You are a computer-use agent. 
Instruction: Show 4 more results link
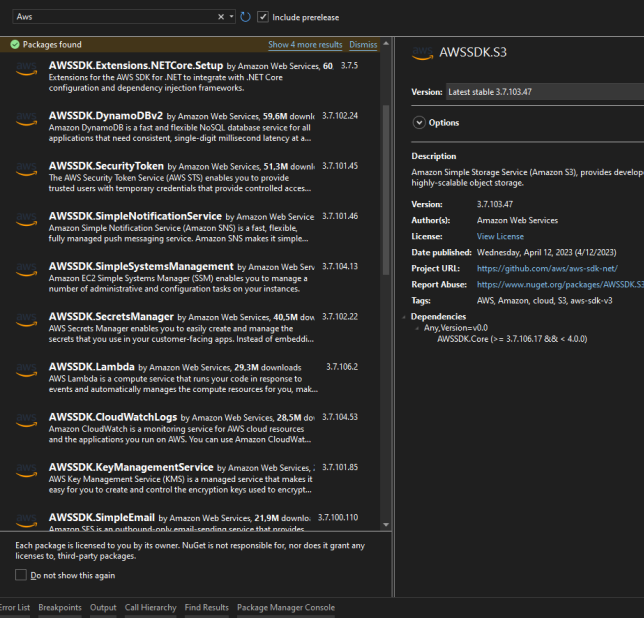point(305,44)
